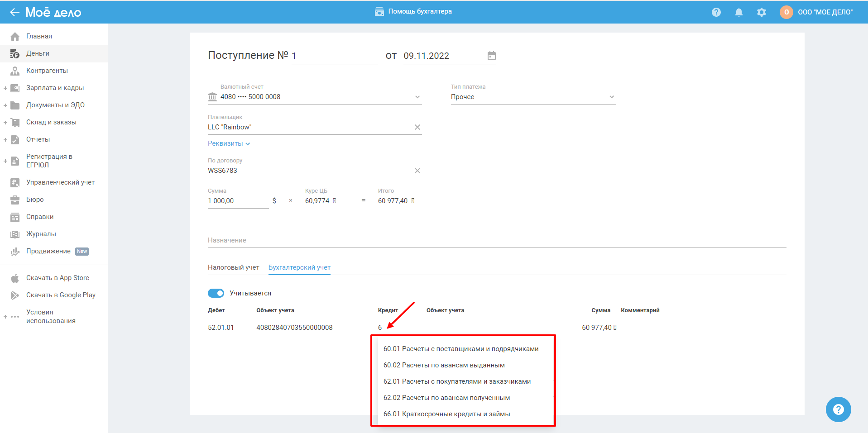Click the back arrow in header
The image size is (868, 433).
point(14,12)
